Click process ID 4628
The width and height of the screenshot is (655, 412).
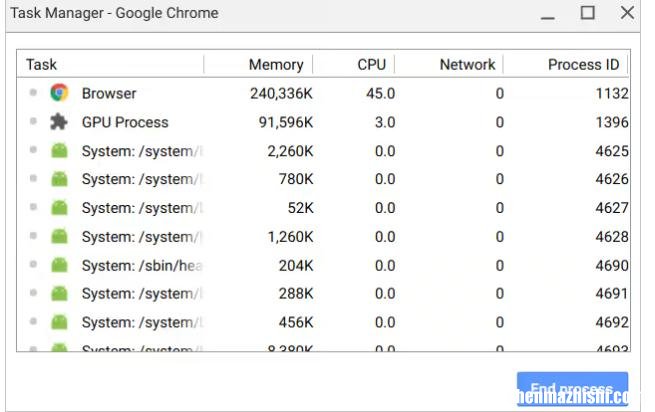[612, 237]
